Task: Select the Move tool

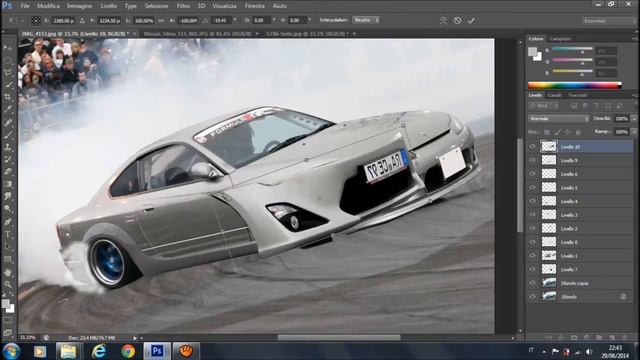Action: 8,47
